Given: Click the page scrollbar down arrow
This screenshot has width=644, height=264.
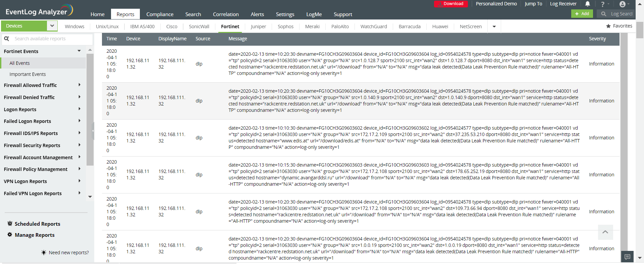Looking at the screenshot, I should tap(640, 258).
